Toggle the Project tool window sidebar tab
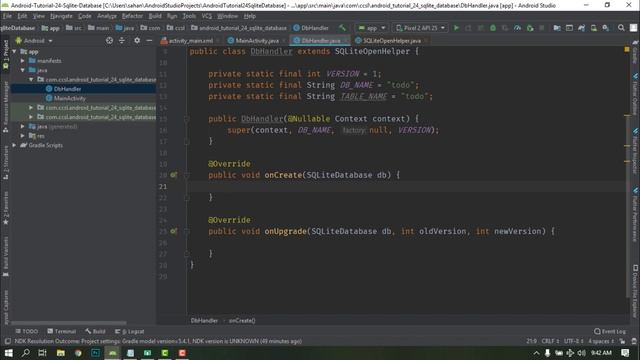This screenshot has width=640, height=360. click(x=5, y=54)
